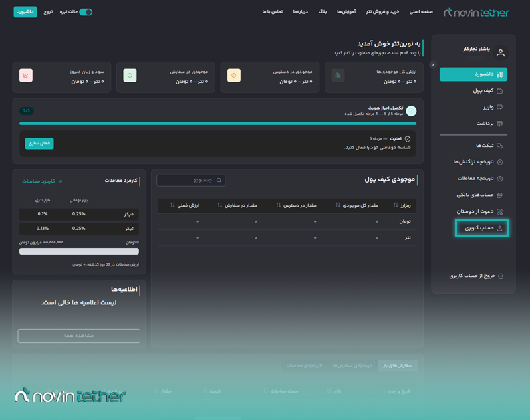
Task: Click the dashboard grid icon in sidebar
Action: point(499,74)
